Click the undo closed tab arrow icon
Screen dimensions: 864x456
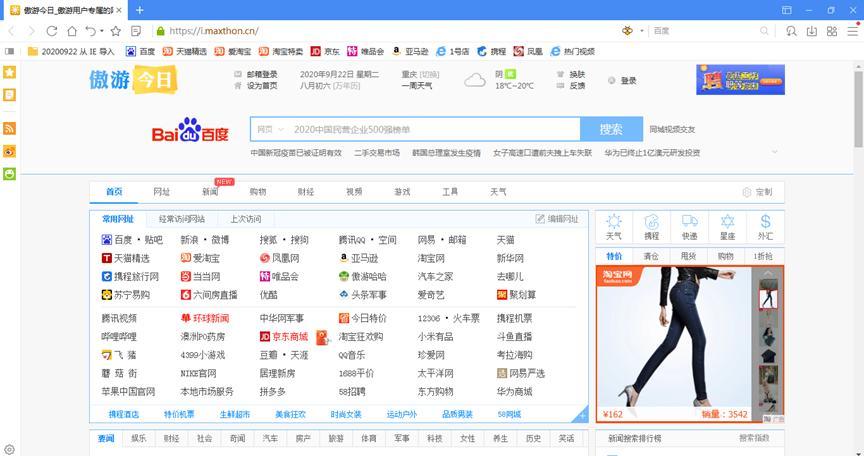[91, 31]
